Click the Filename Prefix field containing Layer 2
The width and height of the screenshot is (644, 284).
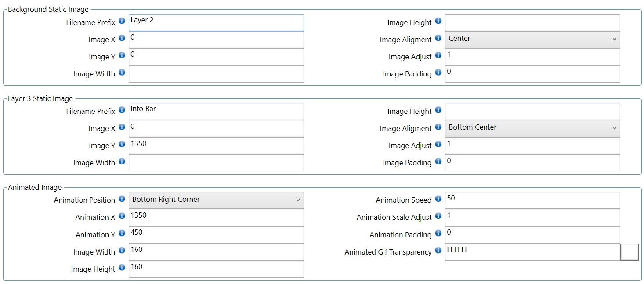(x=216, y=22)
